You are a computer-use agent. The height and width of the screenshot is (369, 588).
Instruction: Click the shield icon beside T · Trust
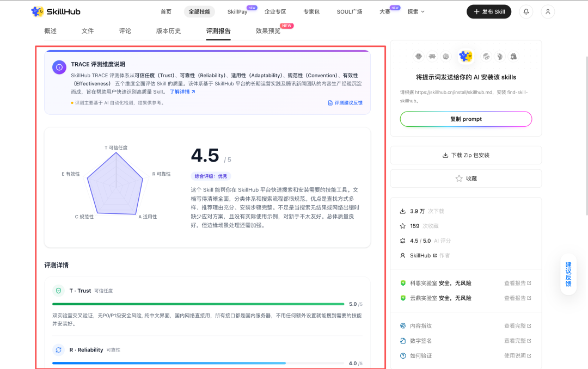(58, 291)
